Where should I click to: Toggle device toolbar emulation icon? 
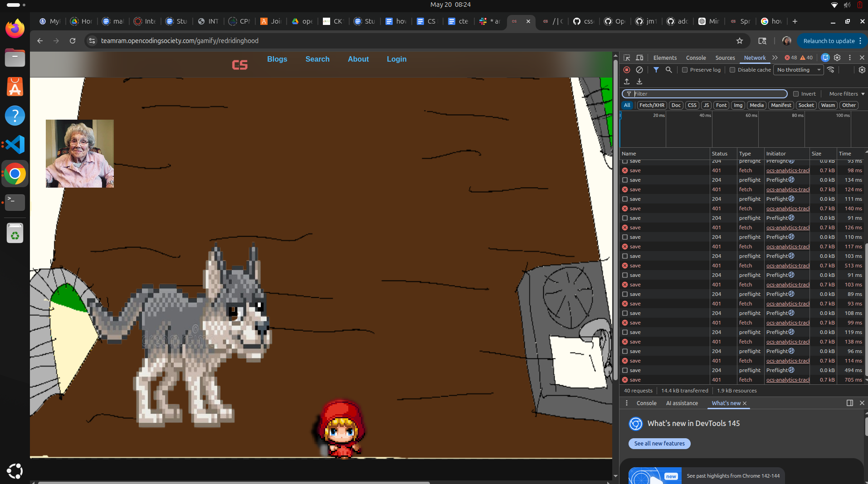click(639, 58)
